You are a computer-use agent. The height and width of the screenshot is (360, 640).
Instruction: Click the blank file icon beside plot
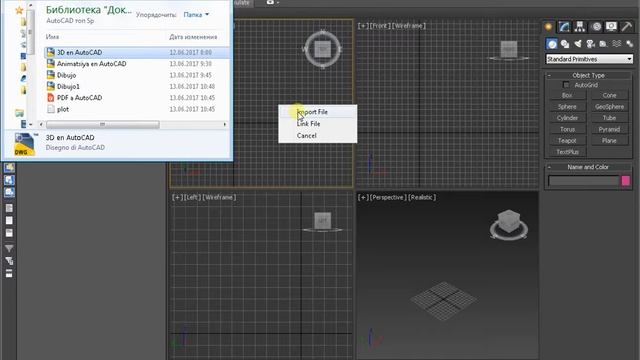51,109
